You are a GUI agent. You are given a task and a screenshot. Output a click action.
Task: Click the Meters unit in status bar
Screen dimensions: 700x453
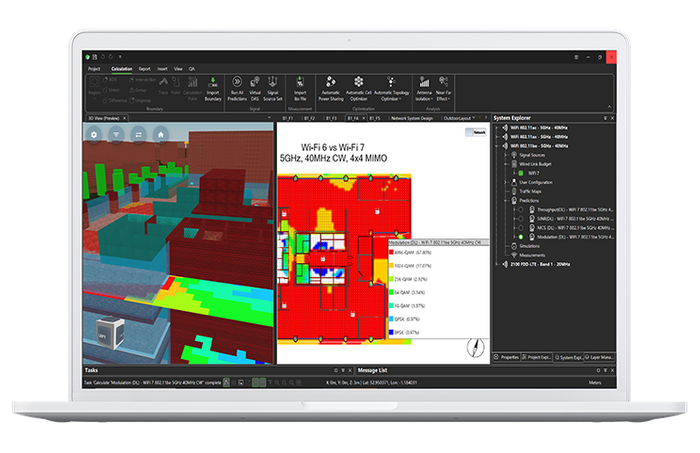595,382
